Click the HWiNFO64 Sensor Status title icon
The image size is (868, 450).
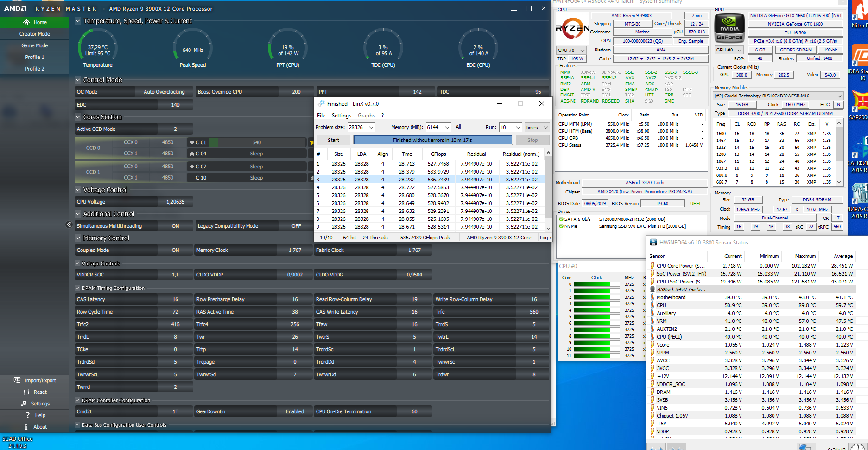point(653,243)
